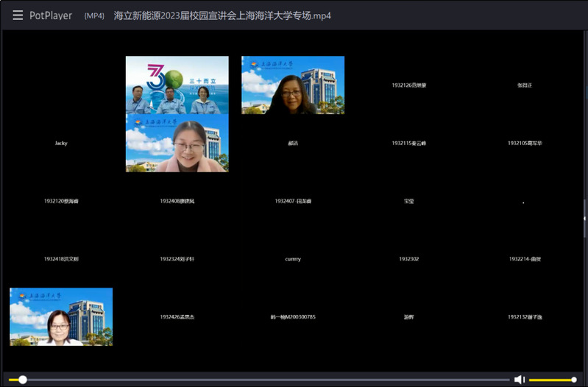The image size is (588, 387).
Task: Select the three presenters video tile
Action: pos(177,85)
